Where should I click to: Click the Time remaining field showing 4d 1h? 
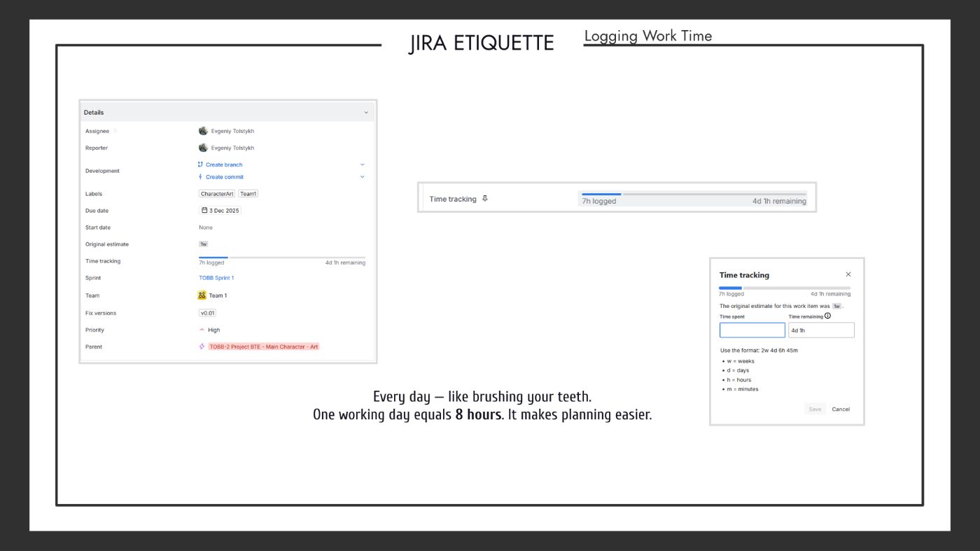821,330
